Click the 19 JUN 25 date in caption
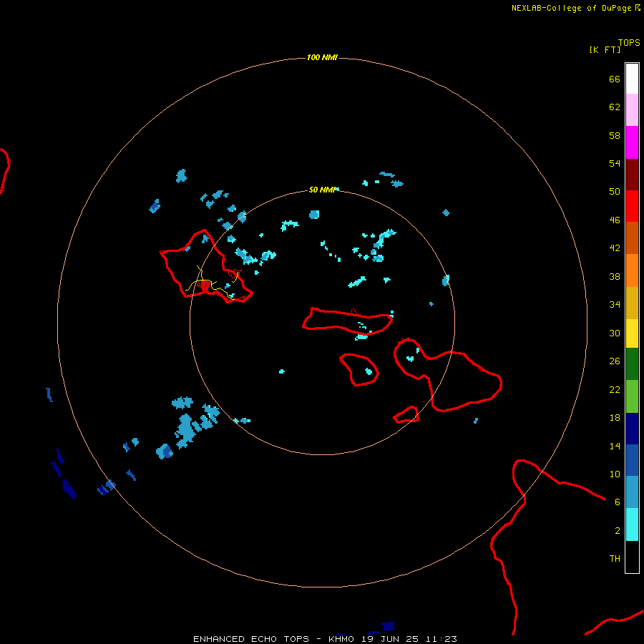The width and height of the screenshot is (644, 644). pos(390,639)
